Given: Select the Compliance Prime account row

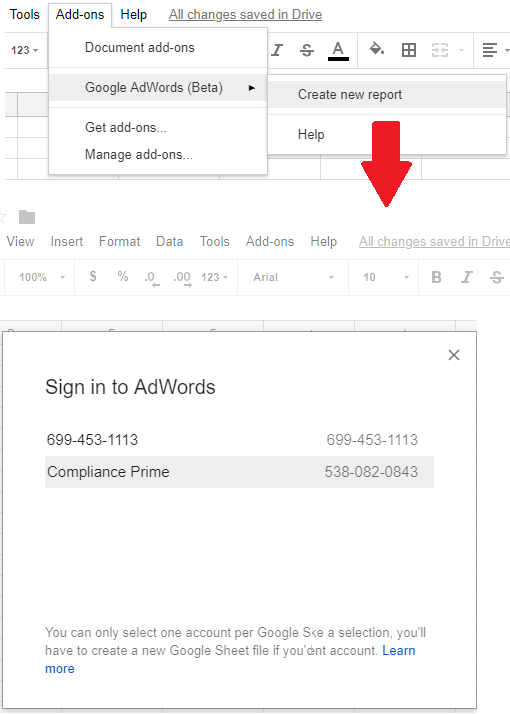Looking at the screenshot, I should click(239, 472).
